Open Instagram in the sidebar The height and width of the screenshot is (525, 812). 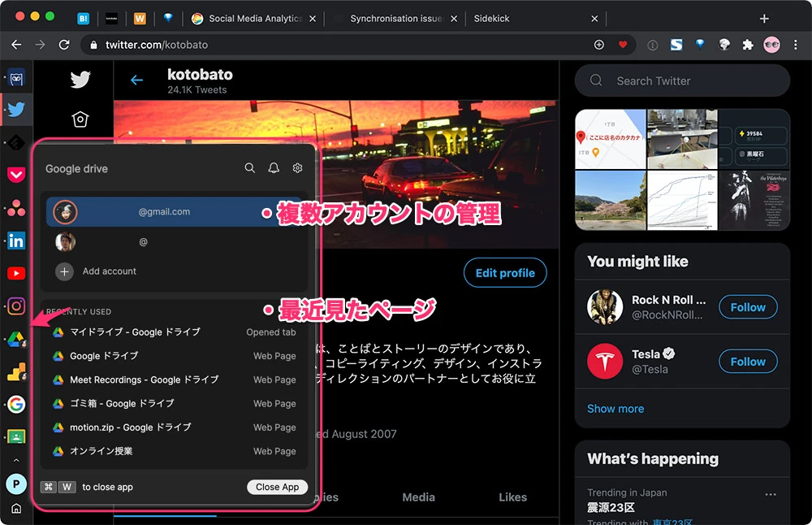(16, 306)
